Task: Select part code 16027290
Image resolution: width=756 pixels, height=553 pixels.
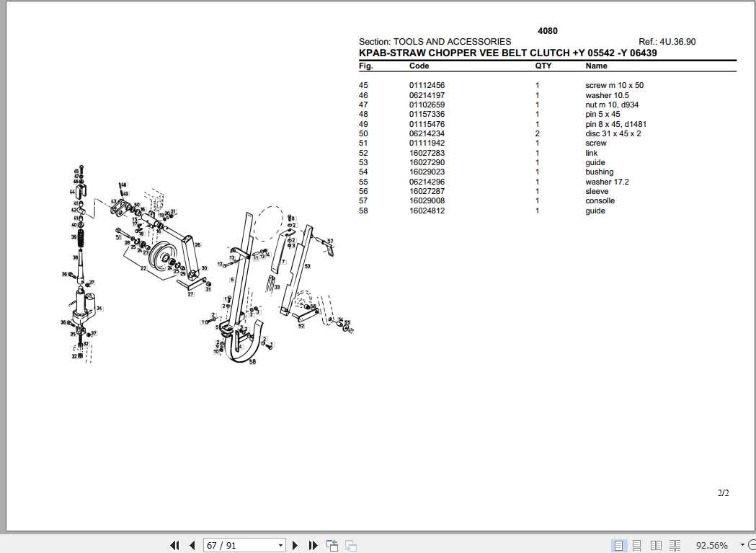Action: pyautogui.click(x=427, y=163)
